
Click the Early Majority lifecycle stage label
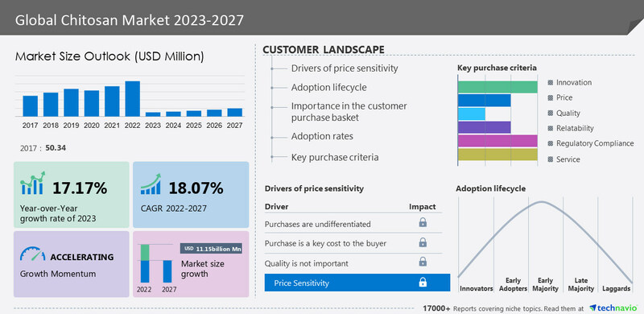546,284
